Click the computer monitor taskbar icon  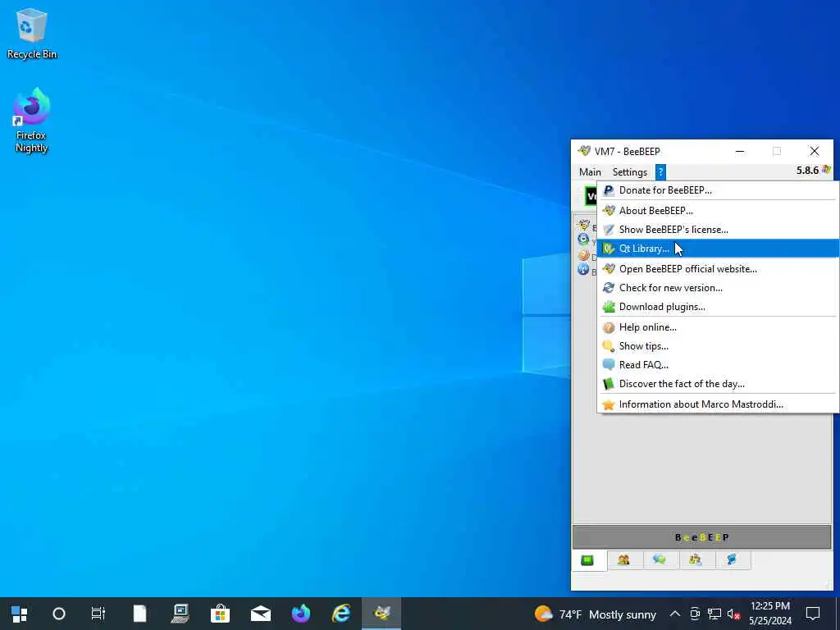click(x=180, y=614)
